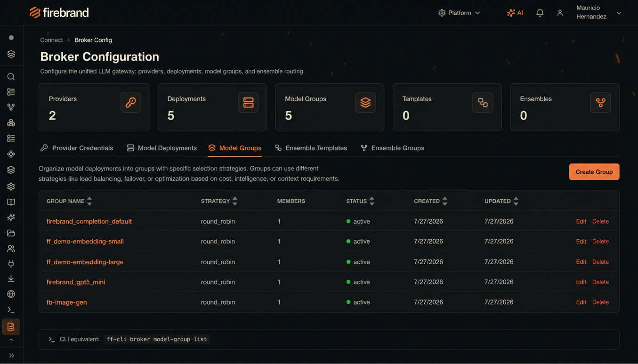The image size is (638, 364).
Task: Click the search icon in sidebar
Action: [11, 76]
